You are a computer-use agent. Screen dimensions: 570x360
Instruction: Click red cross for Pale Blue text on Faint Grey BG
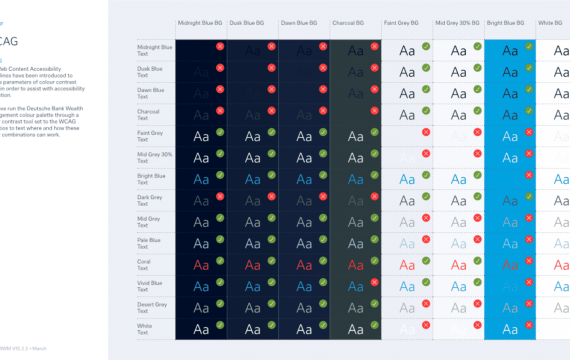[426, 239]
